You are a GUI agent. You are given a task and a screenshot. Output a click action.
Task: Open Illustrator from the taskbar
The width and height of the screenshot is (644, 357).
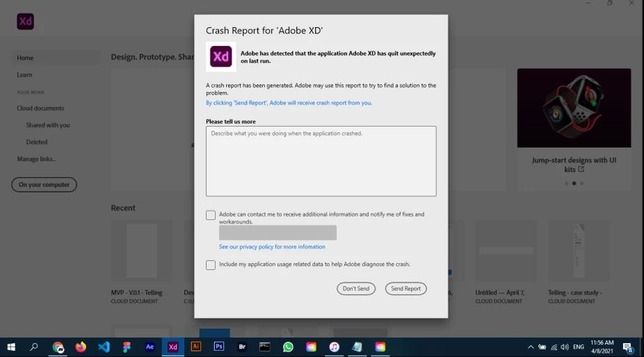pos(196,347)
